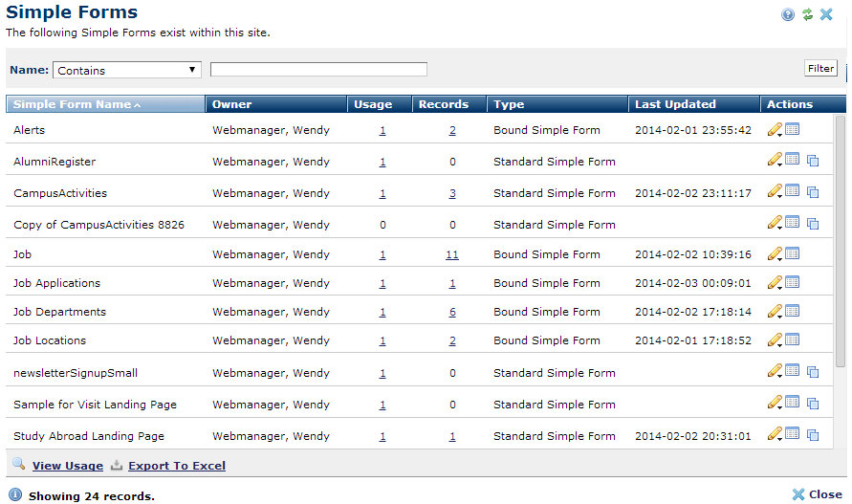The height and width of the screenshot is (504, 852).
Task: Click the Export To Excel link
Action: (x=177, y=466)
